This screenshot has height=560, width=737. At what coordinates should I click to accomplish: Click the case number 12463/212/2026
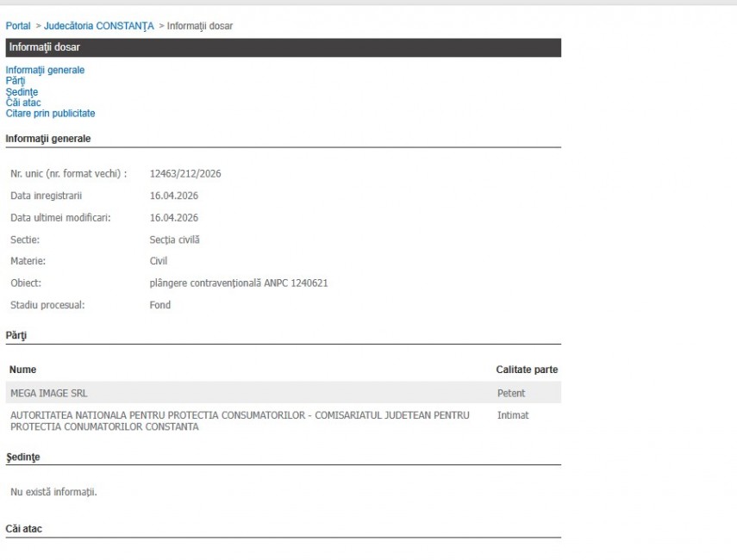click(185, 174)
